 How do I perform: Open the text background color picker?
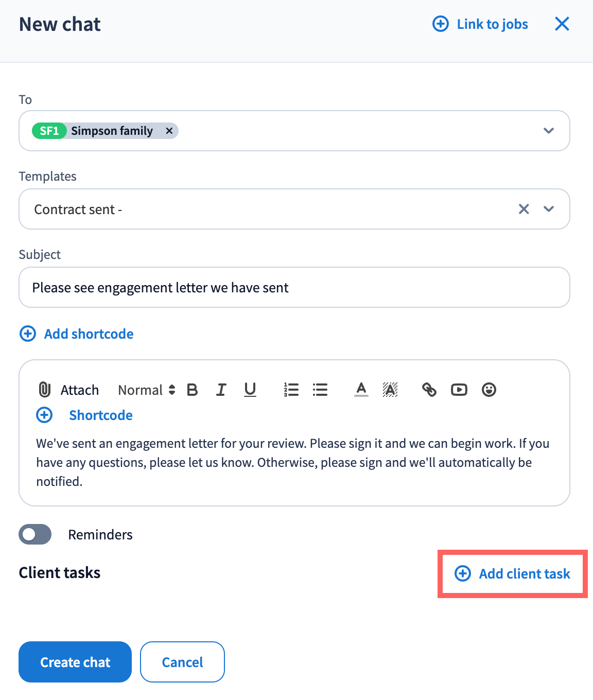point(390,390)
